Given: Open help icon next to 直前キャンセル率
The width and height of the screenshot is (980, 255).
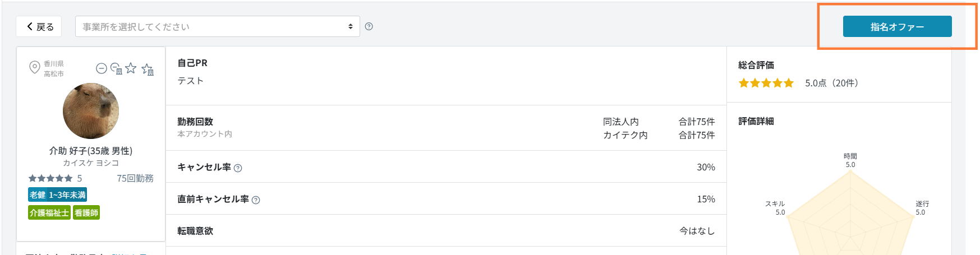Looking at the screenshot, I should click(x=256, y=200).
